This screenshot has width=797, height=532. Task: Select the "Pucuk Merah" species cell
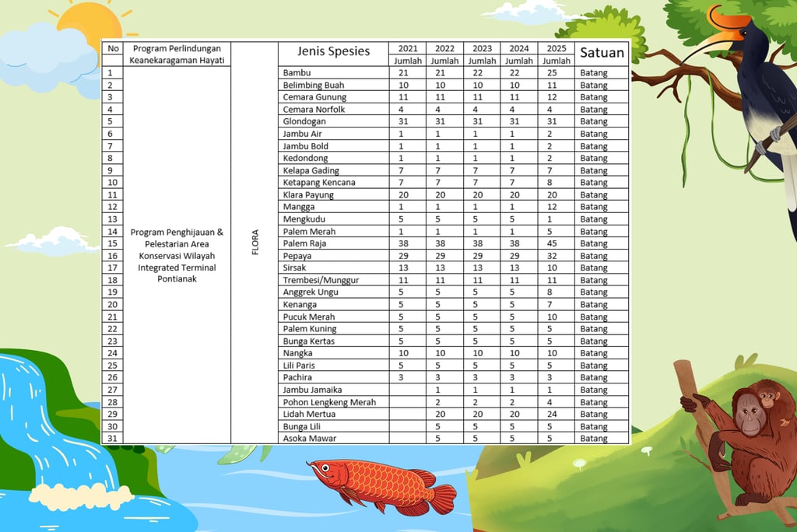pyautogui.click(x=333, y=317)
